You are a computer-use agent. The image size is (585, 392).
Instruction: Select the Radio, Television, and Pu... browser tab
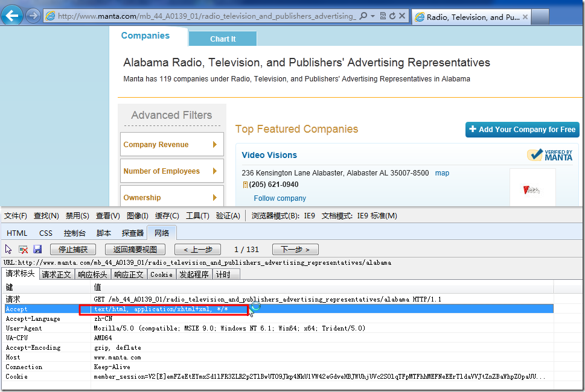(472, 17)
